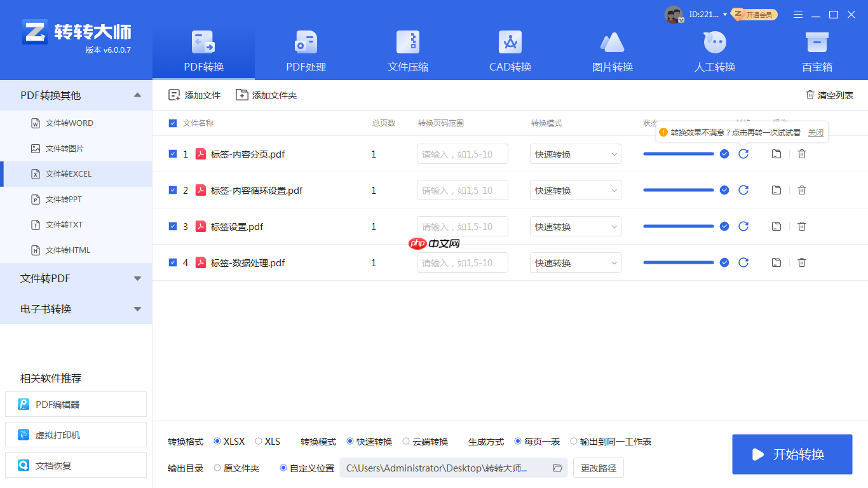Open the 图片转换 tab

tap(613, 51)
